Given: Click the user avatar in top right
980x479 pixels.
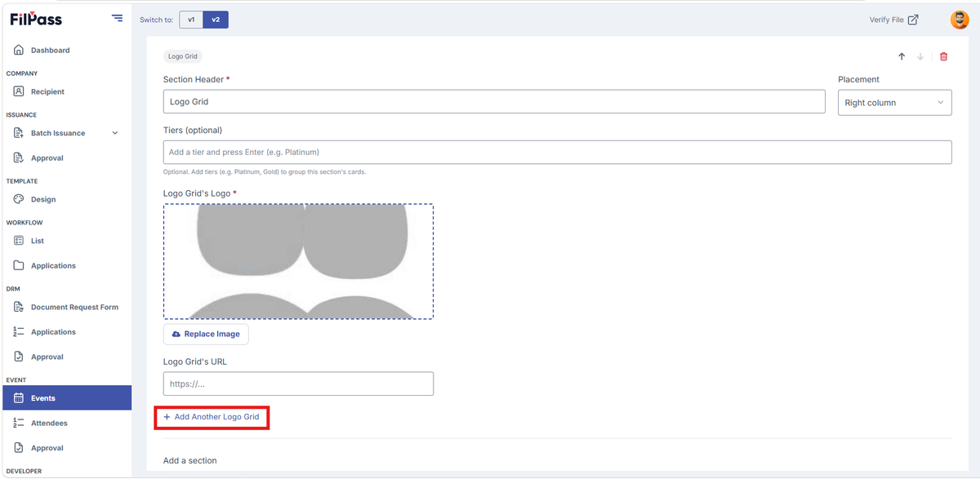Looking at the screenshot, I should coord(960,20).
